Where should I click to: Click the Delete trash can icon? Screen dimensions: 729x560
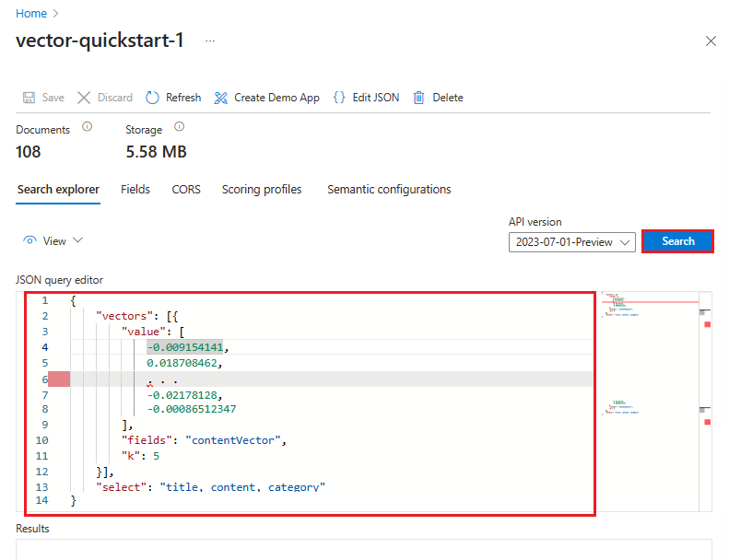[419, 98]
